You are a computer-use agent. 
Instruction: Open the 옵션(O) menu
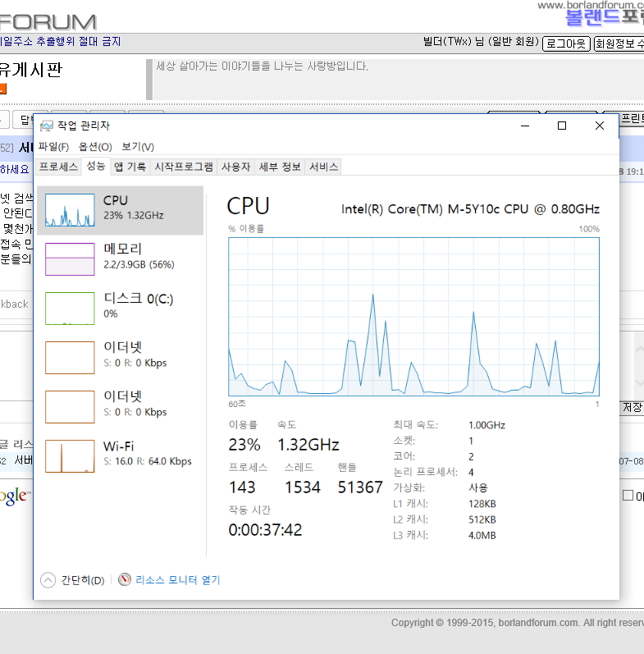(x=94, y=147)
